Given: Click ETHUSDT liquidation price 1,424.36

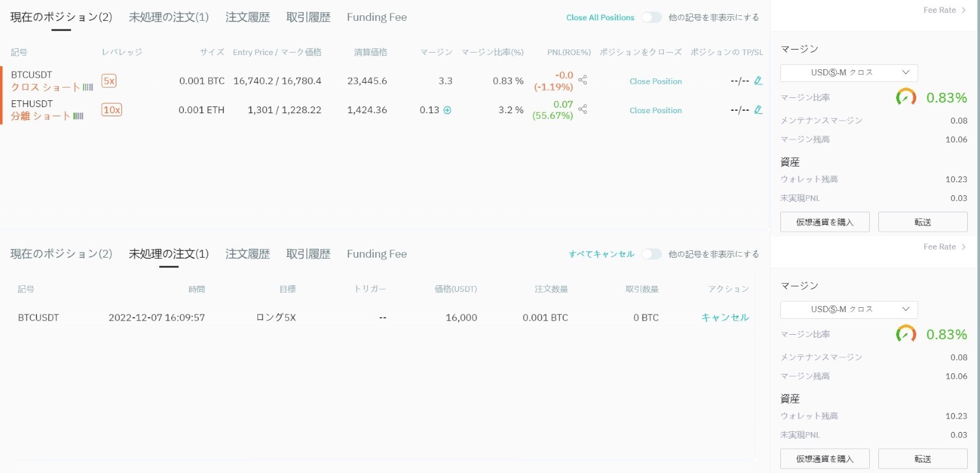Looking at the screenshot, I should (x=367, y=110).
